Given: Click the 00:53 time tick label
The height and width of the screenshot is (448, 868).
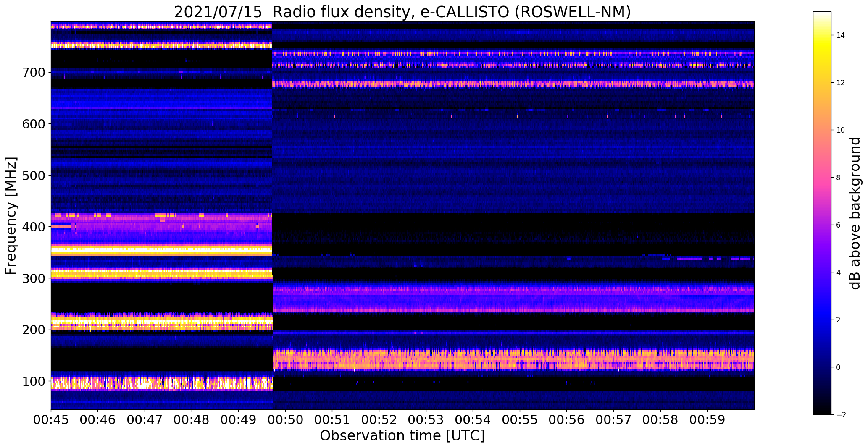Looking at the screenshot, I should pyautogui.click(x=426, y=419).
